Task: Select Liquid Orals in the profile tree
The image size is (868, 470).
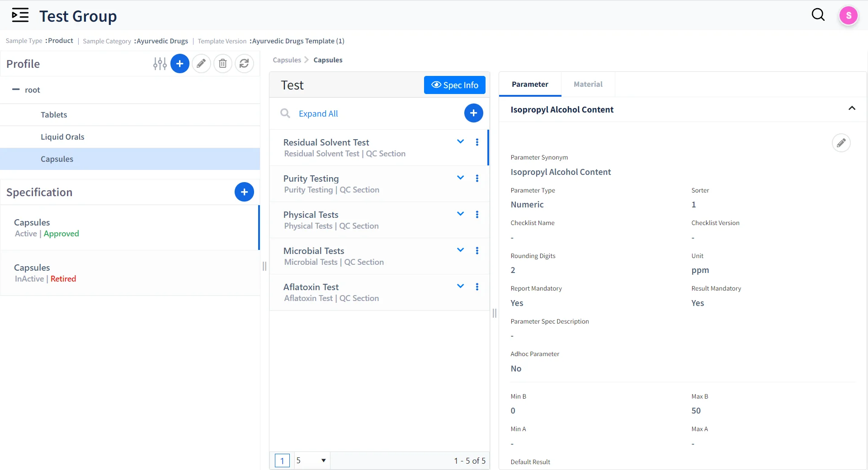Action: pos(130,137)
